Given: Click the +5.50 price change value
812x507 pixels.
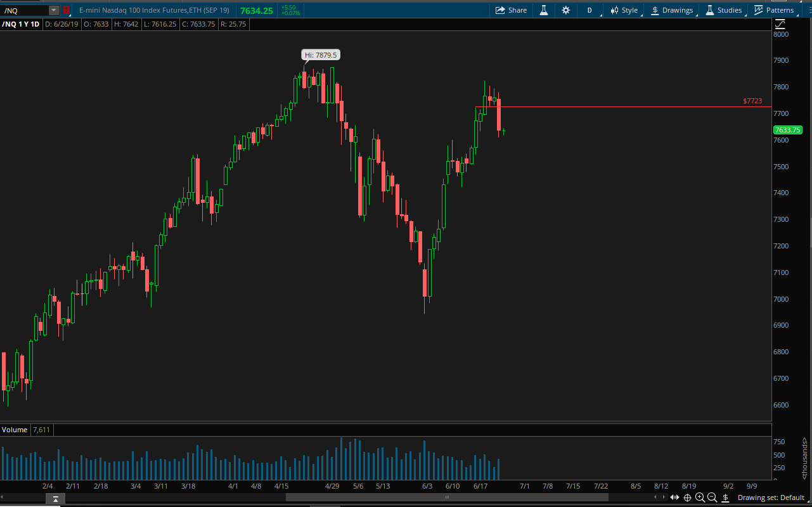Looking at the screenshot, I should tap(288, 8).
